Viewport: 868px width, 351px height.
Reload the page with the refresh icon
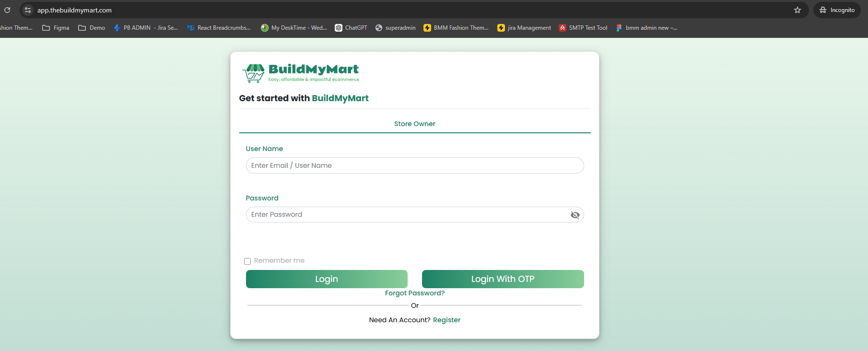coord(7,10)
